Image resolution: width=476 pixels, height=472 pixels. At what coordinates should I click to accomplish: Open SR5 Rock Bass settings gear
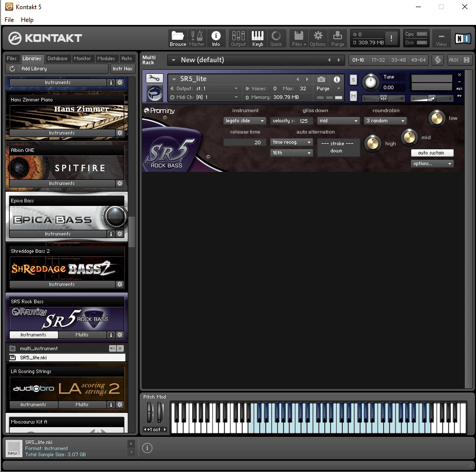[120, 334]
